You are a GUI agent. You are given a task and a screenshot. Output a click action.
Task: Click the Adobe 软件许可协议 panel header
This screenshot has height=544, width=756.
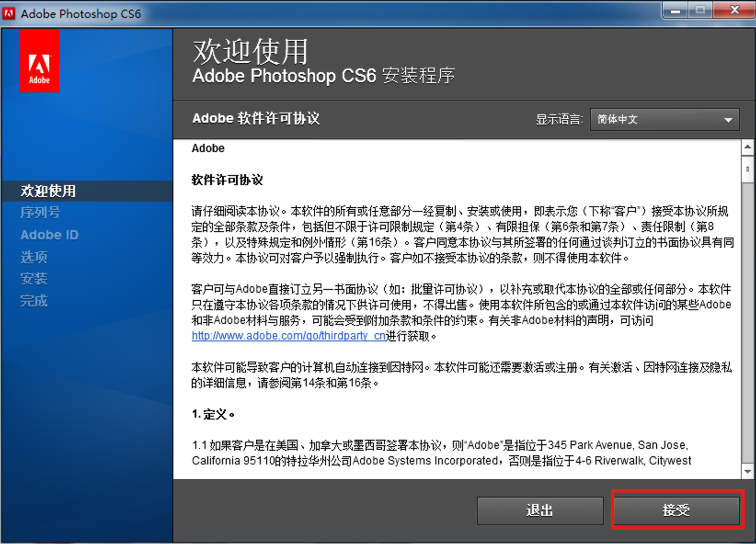point(256,119)
